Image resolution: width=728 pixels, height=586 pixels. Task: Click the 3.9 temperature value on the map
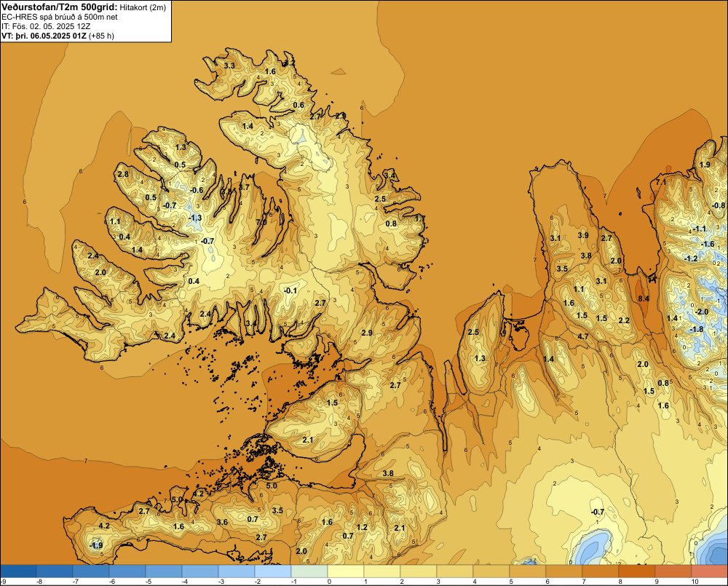583,235
